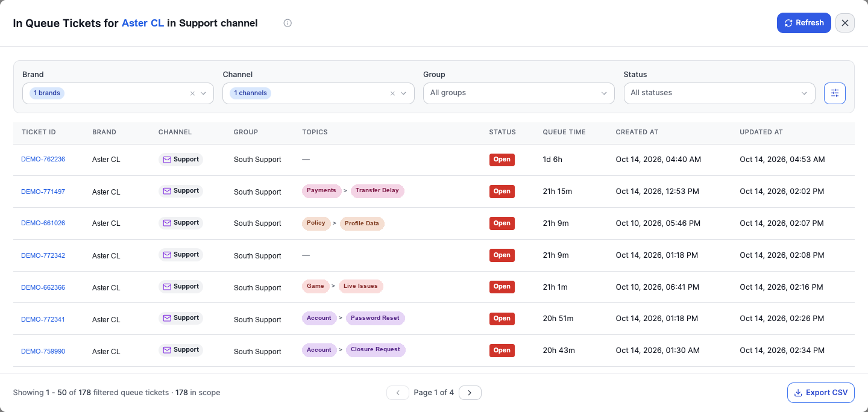Viewport: 868px width, 412px height.
Task: Click the Game topic tag
Action: point(315,287)
